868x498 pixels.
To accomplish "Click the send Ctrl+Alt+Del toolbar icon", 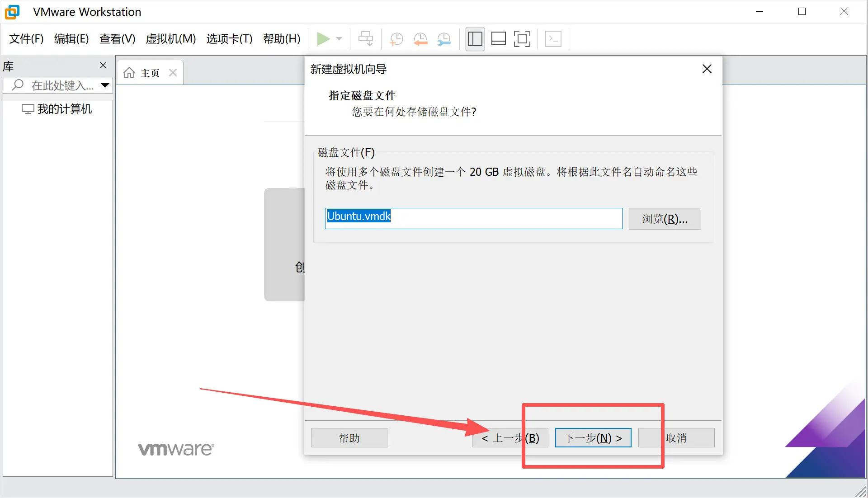I will tap(366, 39).
